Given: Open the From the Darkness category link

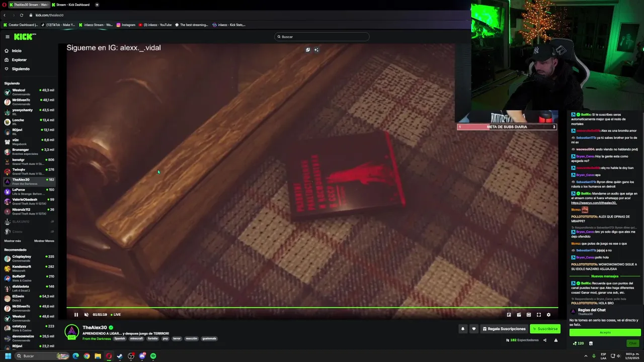Looking at the screenshot, I should click(x=97, y=338).
